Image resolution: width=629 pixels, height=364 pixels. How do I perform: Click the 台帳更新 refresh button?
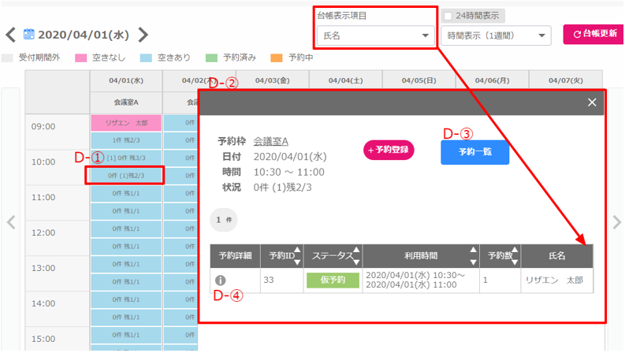pos(591,35)
